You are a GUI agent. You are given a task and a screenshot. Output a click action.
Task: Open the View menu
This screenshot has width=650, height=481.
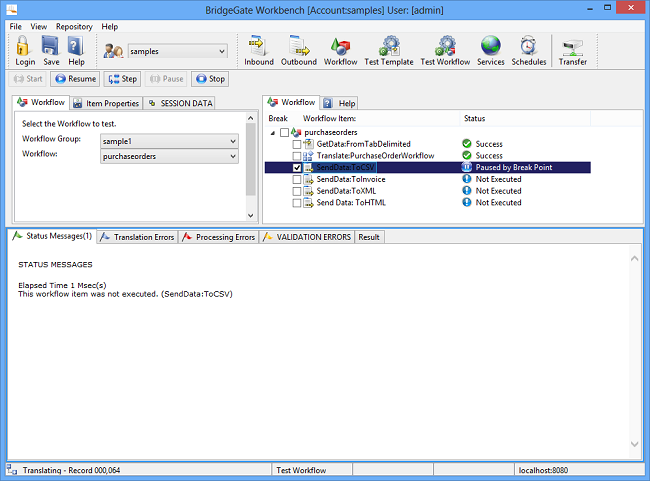tap(39, 27)
